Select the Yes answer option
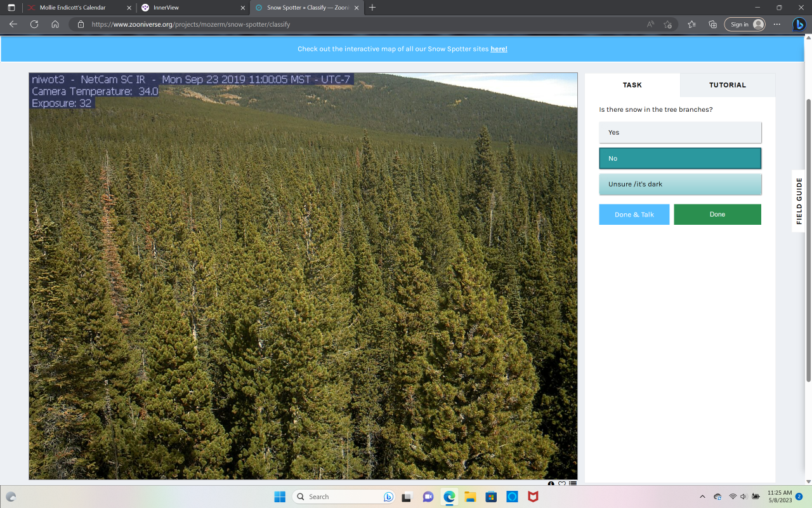This screenshot has width=812, height=508. pos(679,132)
